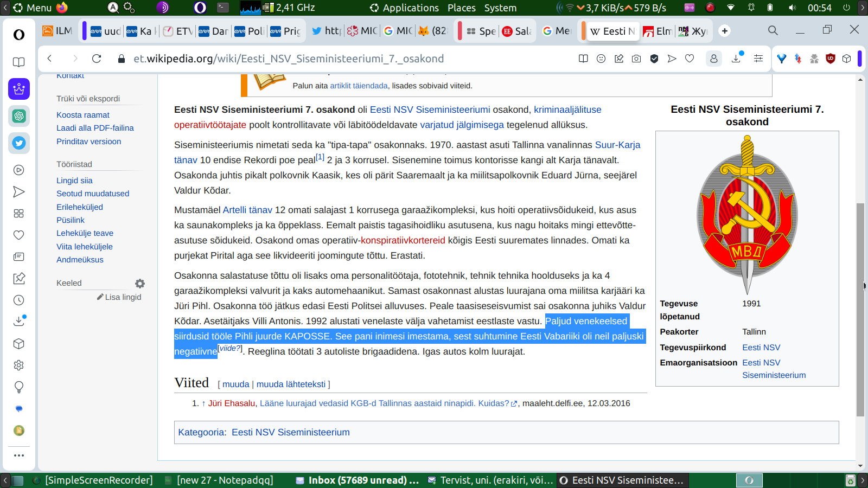
Task: Open the Seotud muudatused link
Action: point(93,194)
